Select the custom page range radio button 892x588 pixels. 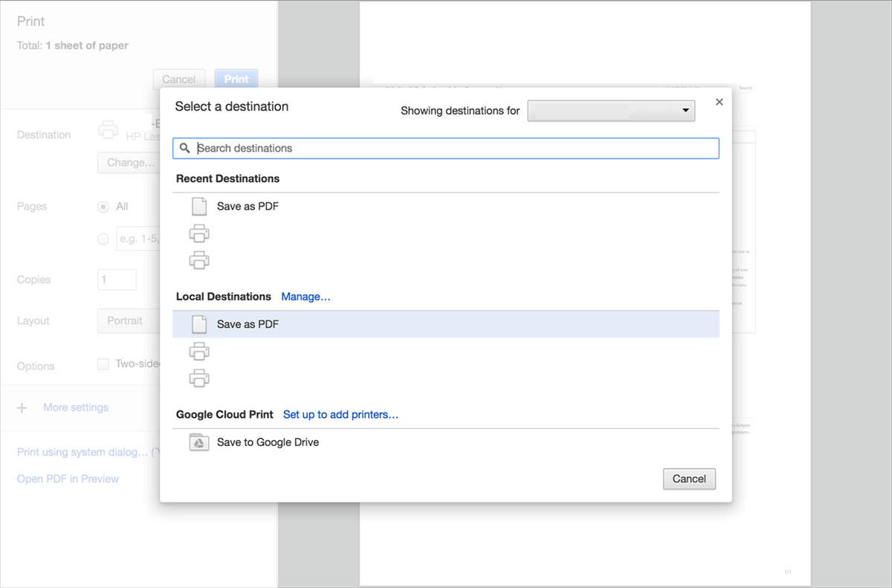103,239
